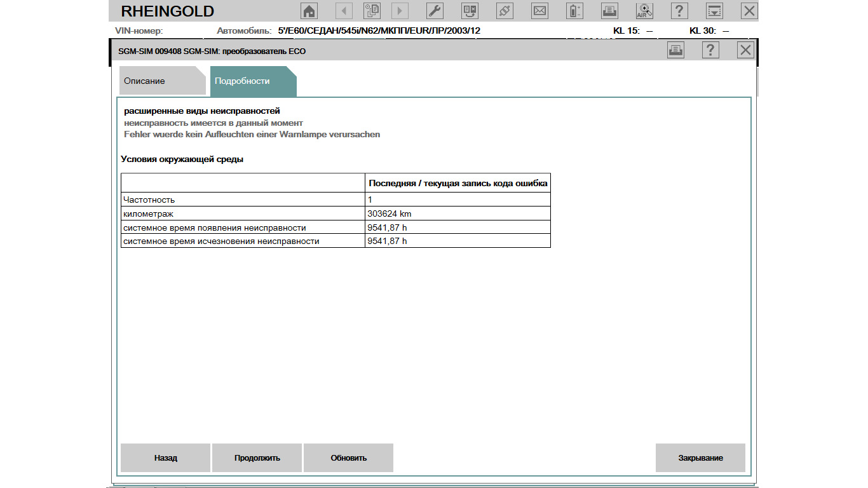Click the Условия окружающей среды heading
The width and height of the screenshot is (868, 488).
(182, 159)
